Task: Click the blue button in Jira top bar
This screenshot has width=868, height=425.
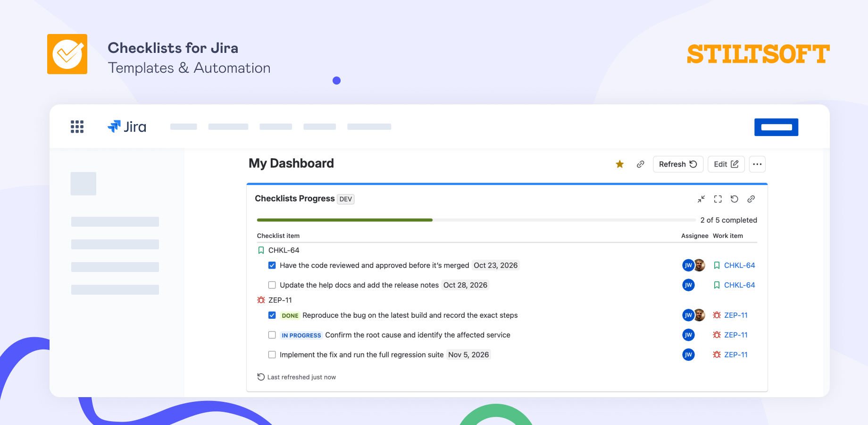Action: pos(776,127)
